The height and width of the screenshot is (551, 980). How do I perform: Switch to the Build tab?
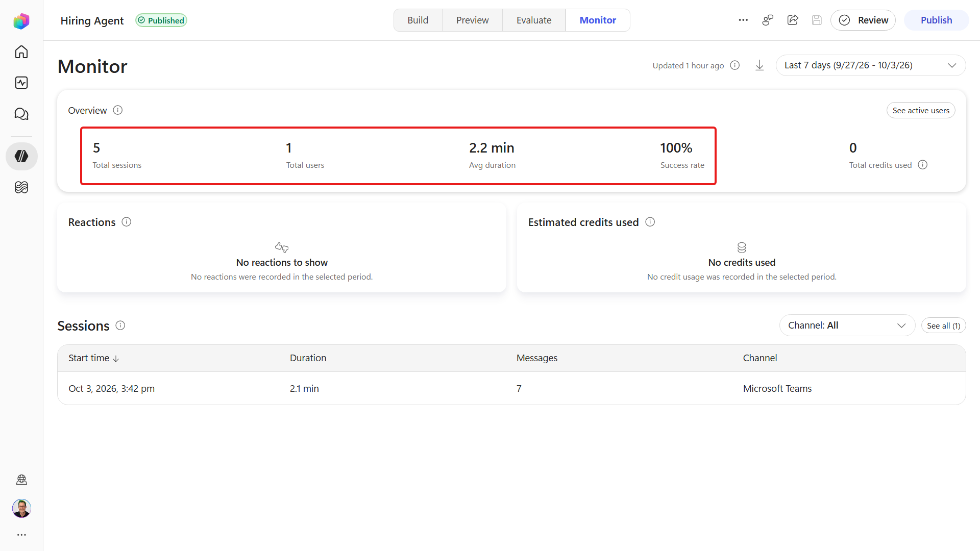point(418,20)
